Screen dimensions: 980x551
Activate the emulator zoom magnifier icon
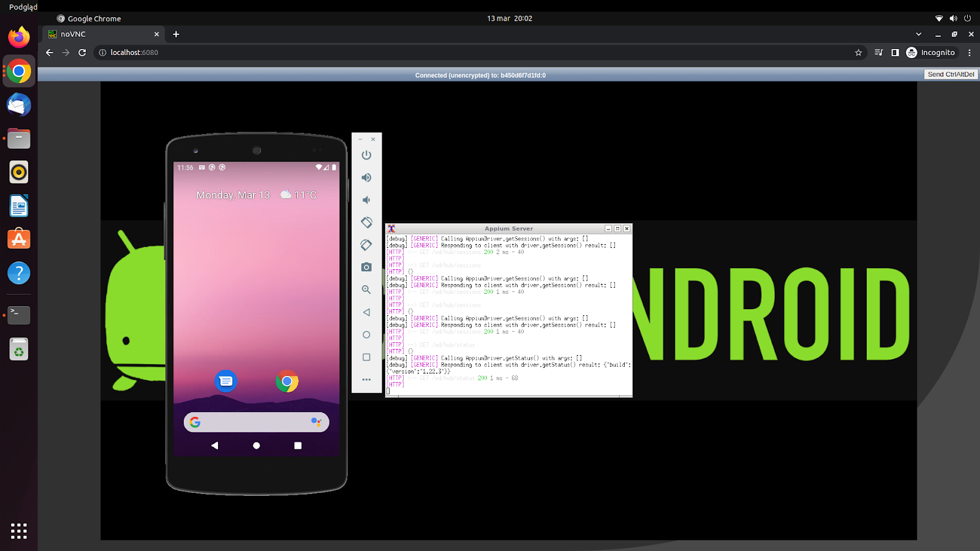pos(366,290)
